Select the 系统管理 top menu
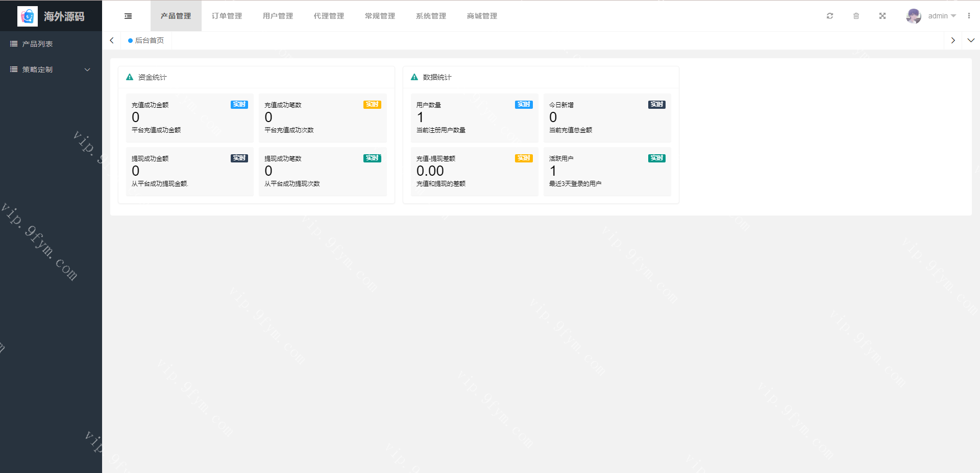Screen dimensions: 980x473 coord(431,16)
